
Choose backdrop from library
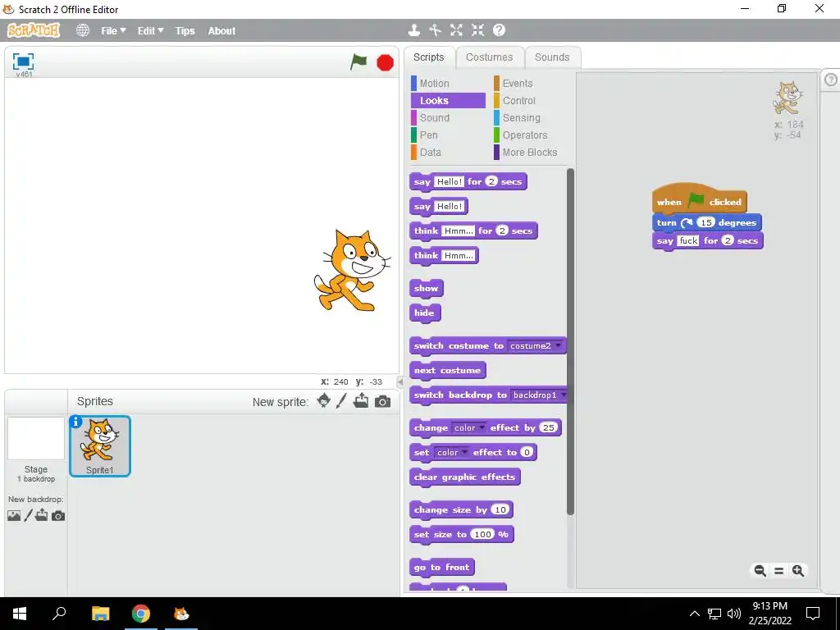tap(14, 515)
